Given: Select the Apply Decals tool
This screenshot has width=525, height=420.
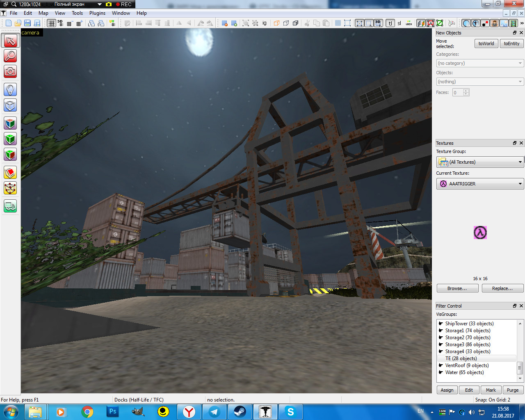Looking at the screenshot, I should coord(10,155).
